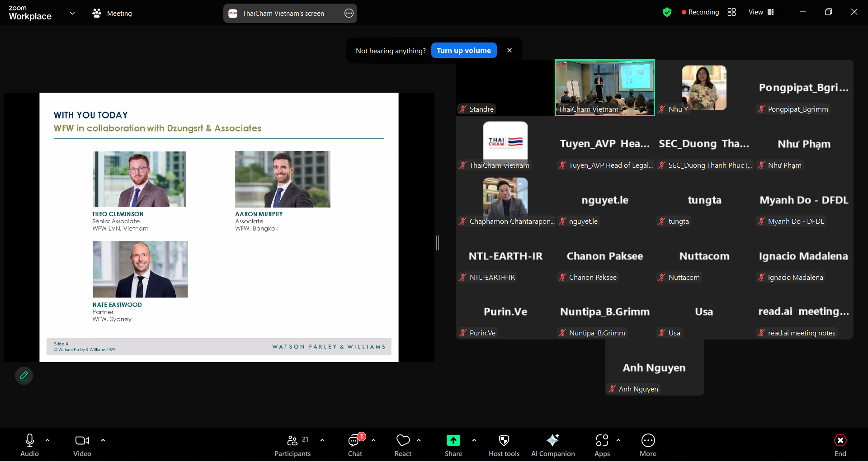Expand chat options caret

click(373, 440)
